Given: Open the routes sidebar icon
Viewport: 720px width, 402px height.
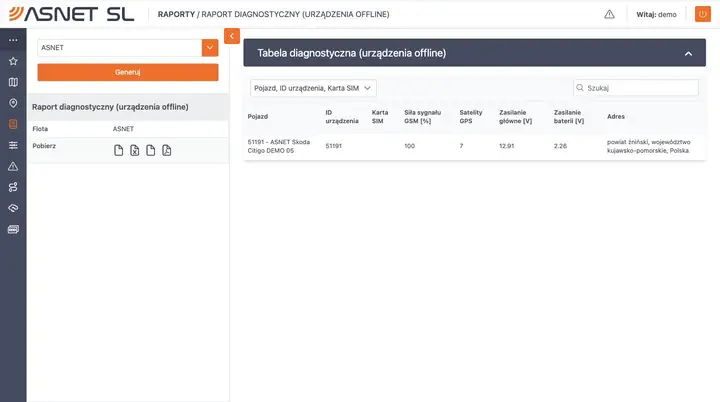Looking at the screenshot, I should click(13, 187).
